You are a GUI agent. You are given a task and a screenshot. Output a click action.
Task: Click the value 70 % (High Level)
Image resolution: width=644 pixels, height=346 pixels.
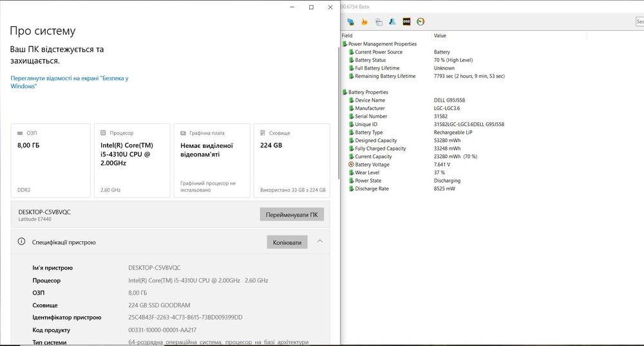coord(453,60)
